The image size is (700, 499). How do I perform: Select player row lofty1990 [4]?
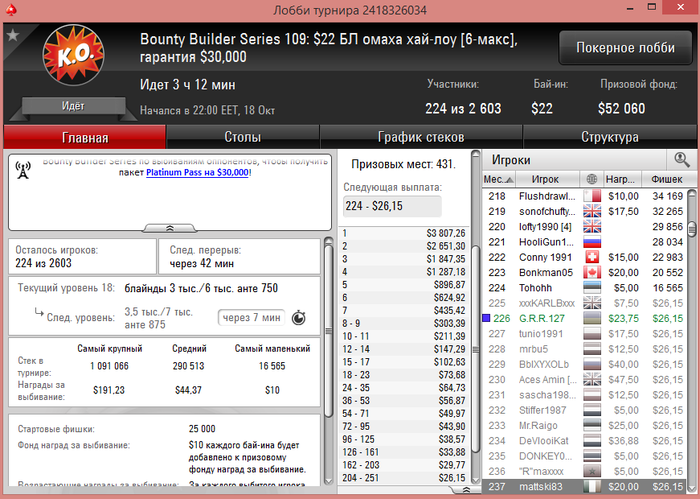point(585,227)
